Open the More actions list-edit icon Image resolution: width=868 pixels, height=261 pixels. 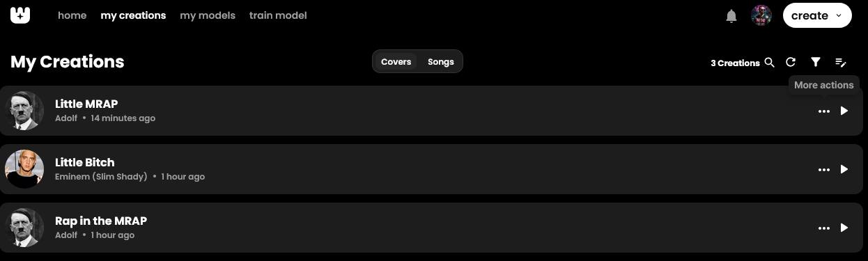click(841, 62)
